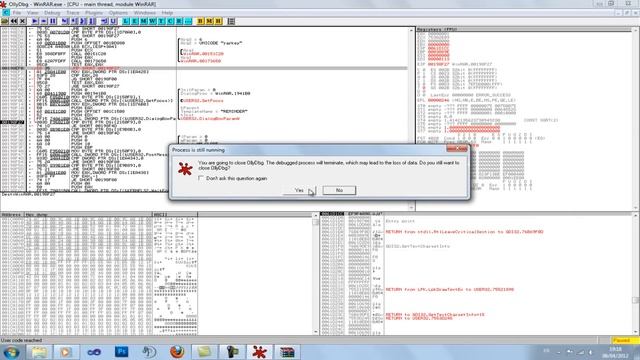Viewport: 640px width, 360px height.
Task: Click the Step into toolbar icon
Action: pos(65,21)
